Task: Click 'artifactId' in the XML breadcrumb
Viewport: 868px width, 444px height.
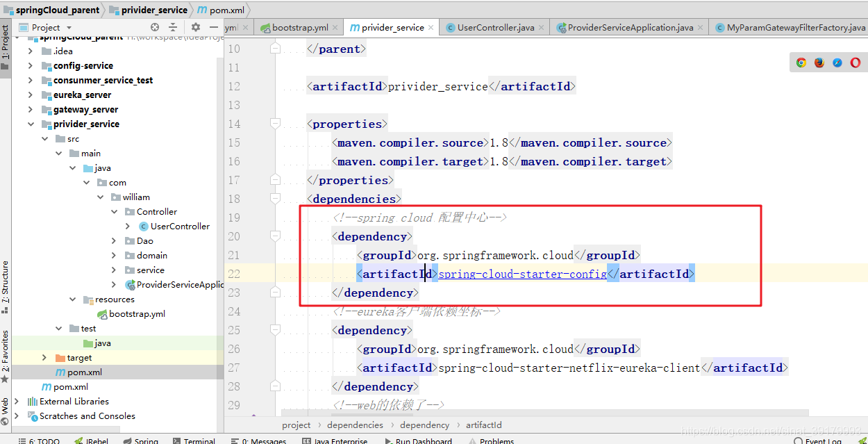Action: coord(484,425)
